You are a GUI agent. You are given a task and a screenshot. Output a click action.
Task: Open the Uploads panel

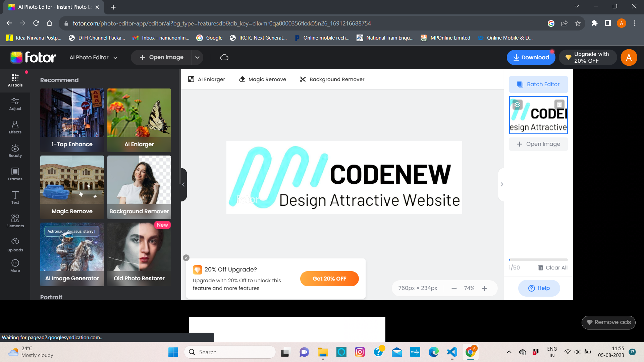[x=15, y=245]
